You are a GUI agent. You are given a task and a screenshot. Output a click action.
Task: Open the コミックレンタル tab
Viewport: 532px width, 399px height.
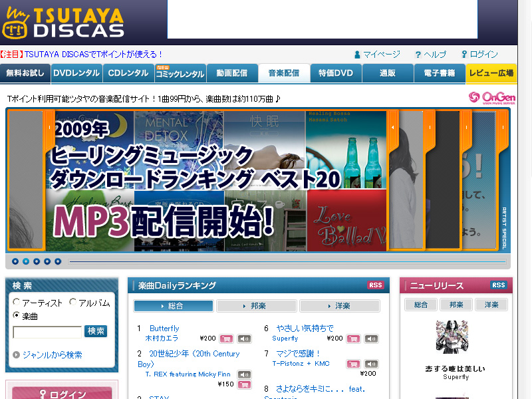pos(180,73)
